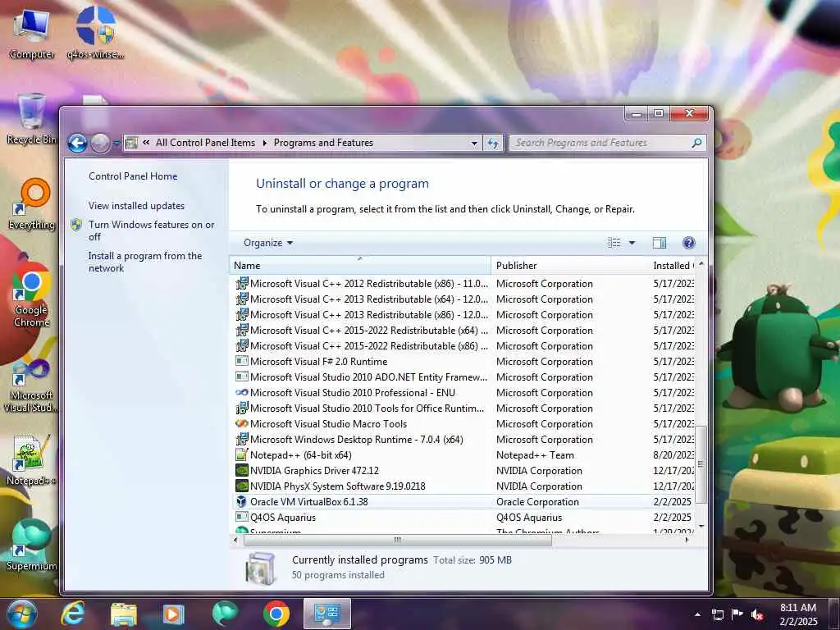The width and height of the screenshot is (840, 630).
Task: Click the change view icon in the toolbar
Action: click(x=614, y=243)
